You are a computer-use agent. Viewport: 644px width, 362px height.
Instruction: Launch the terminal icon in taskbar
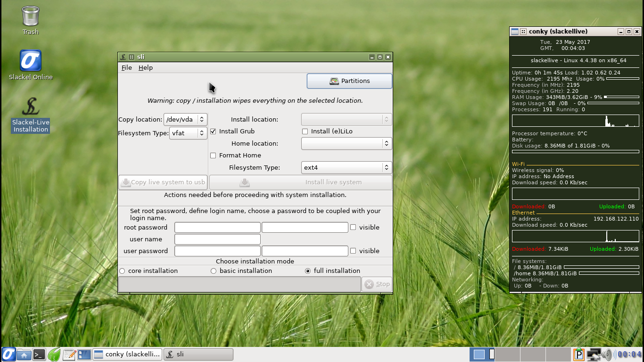[x=39, y=354]
